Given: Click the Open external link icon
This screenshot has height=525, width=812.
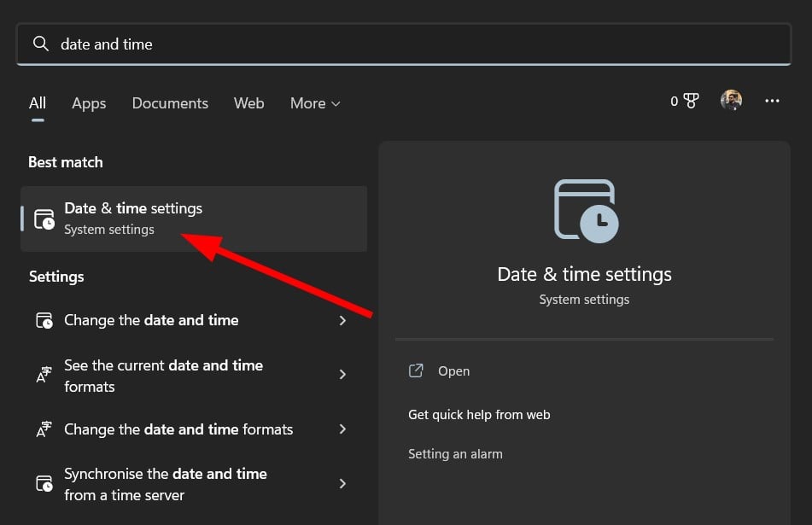Looking at the screenshot, I should (x=416, y=370).
